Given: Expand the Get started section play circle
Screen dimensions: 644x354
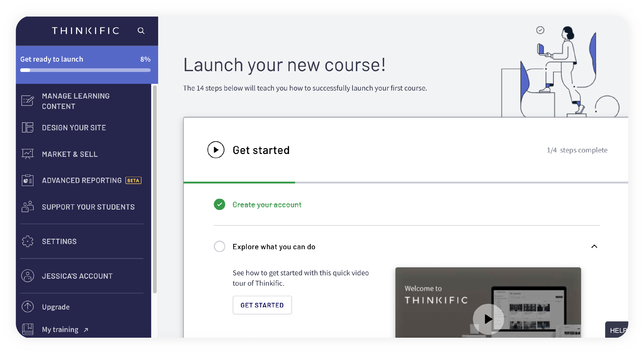Looking at the screenshot, I should (x=216, y=150).
